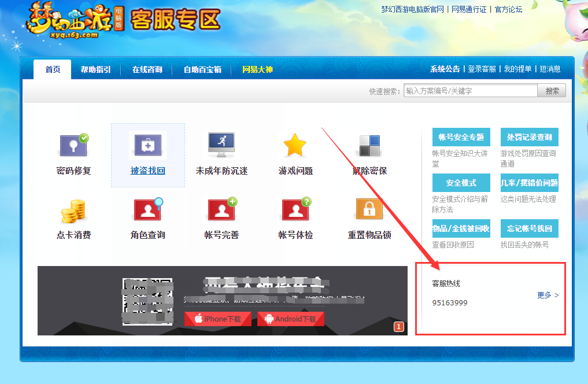Click the 帐号完善 text label
588x384 pixels.
[221, 235]
